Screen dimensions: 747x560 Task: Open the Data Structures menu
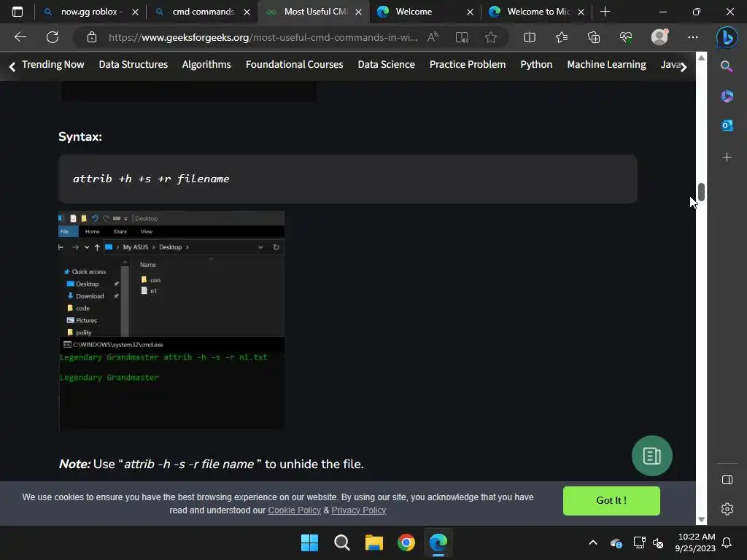coord(133,64)
